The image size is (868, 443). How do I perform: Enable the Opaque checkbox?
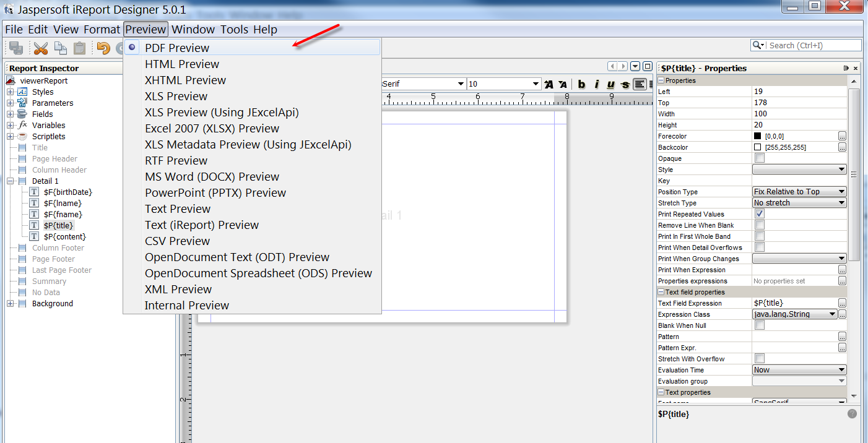click(758, 158)
